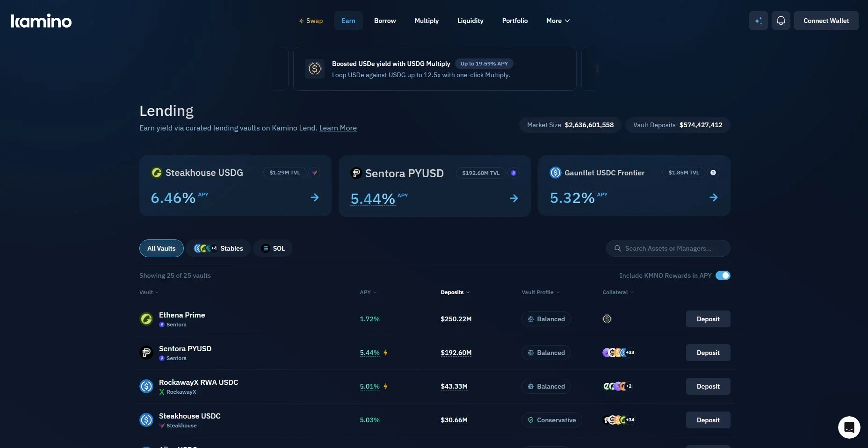Image resolution: width=868 pixels, height=448 pixels.
Task: Click Connect Wallet
Action: (826, 21)
